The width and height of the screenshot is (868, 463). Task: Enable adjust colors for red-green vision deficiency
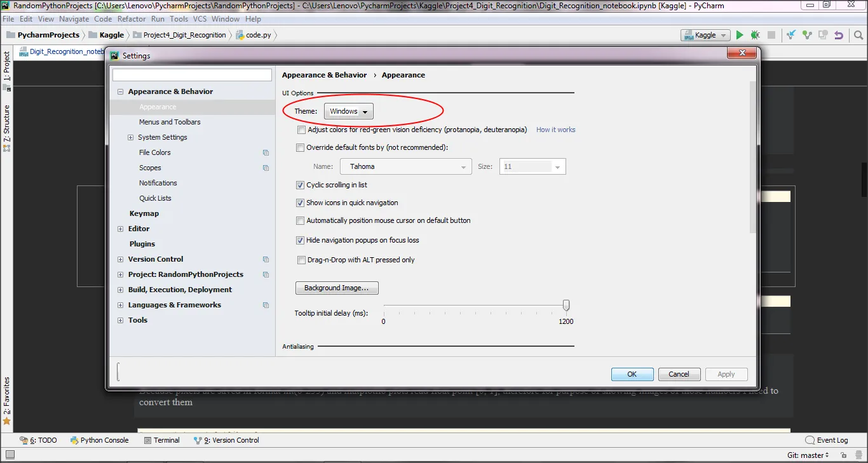tap(301, 130)
